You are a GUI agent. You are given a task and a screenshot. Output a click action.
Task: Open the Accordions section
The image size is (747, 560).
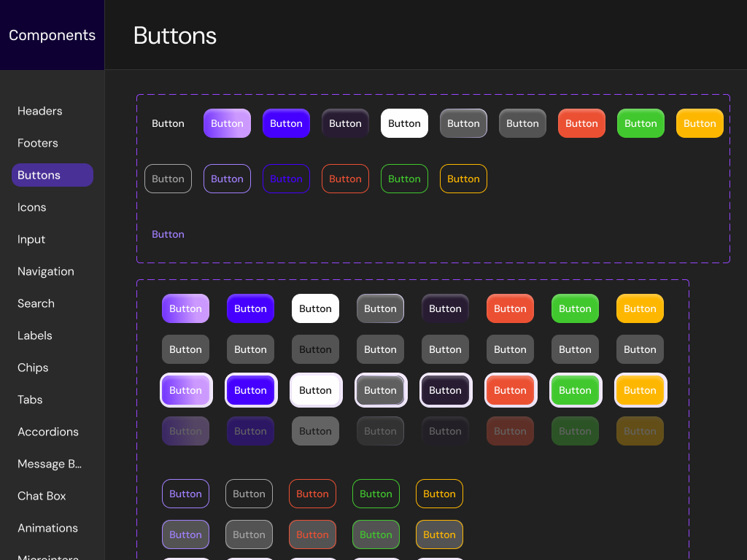point(48,432)
